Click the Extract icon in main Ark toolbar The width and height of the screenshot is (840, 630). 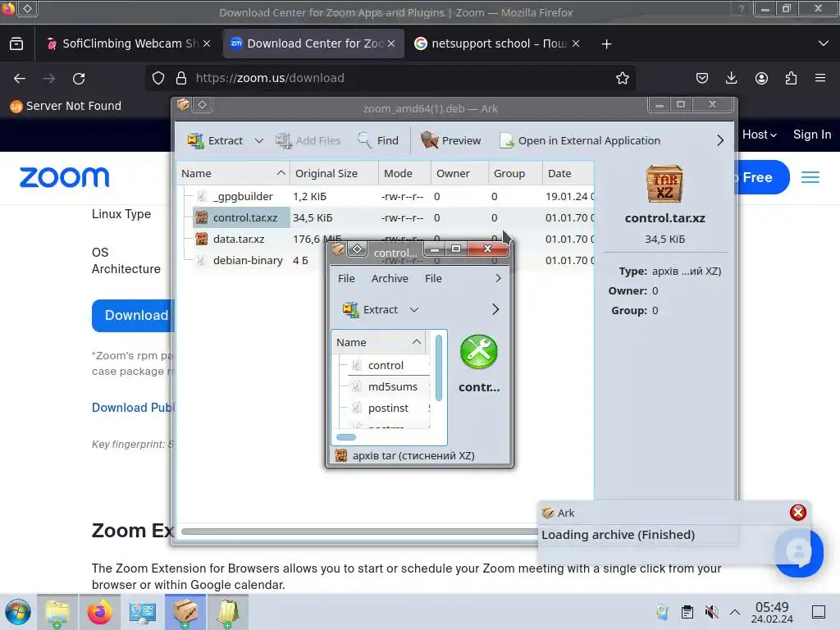(x=195, y=140)
